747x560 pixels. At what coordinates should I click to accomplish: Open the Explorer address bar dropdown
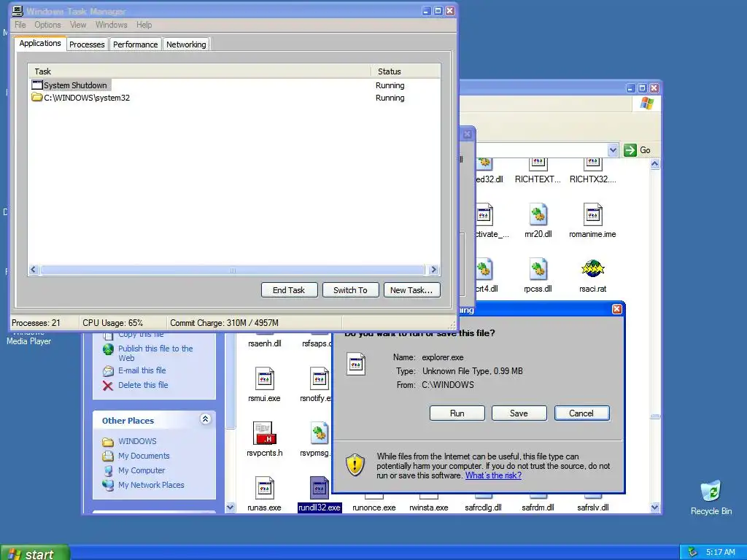pos(613,150)
